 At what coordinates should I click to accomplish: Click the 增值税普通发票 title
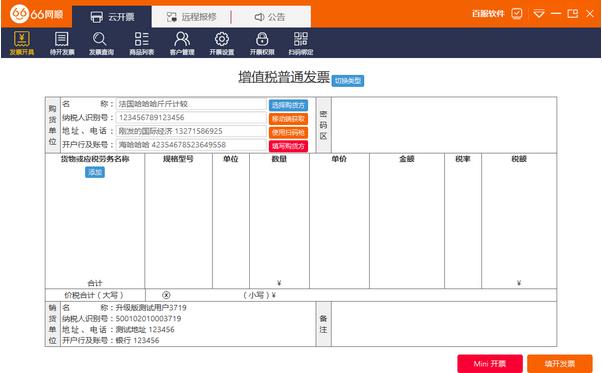[x=284, y=77]
